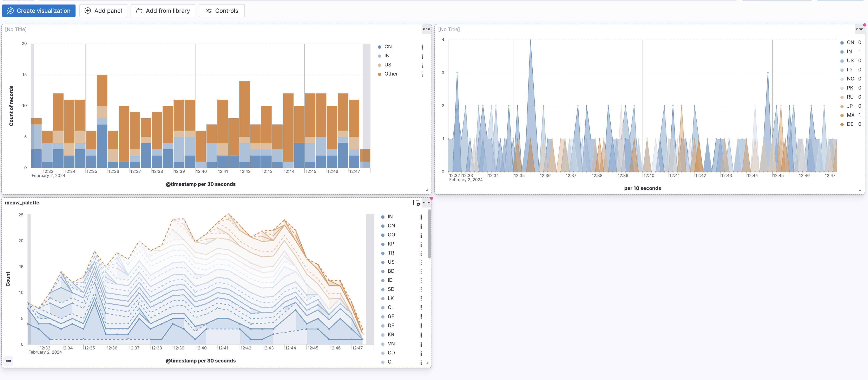This screenshot has height=380, width=868.
Task: Open SD legend options in meow_palette
Action: point(421,290)
